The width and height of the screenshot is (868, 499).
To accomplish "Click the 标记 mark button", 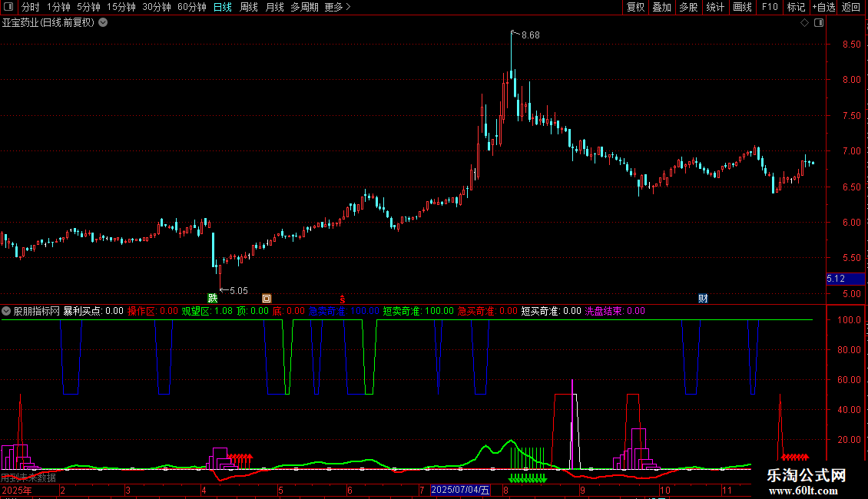I will [796, 7].
